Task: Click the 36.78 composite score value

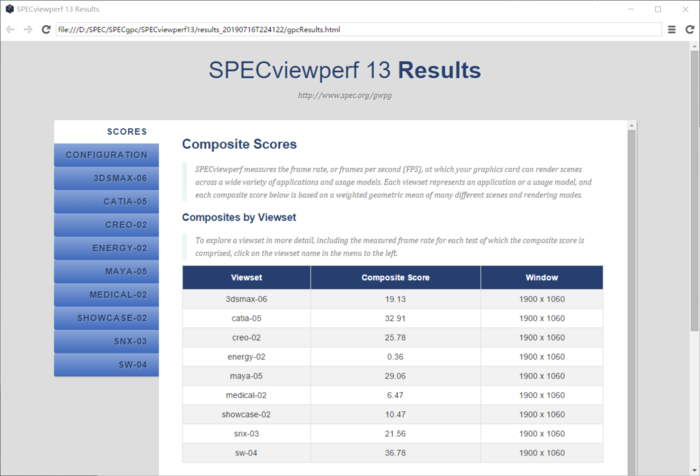Action: 396,453
